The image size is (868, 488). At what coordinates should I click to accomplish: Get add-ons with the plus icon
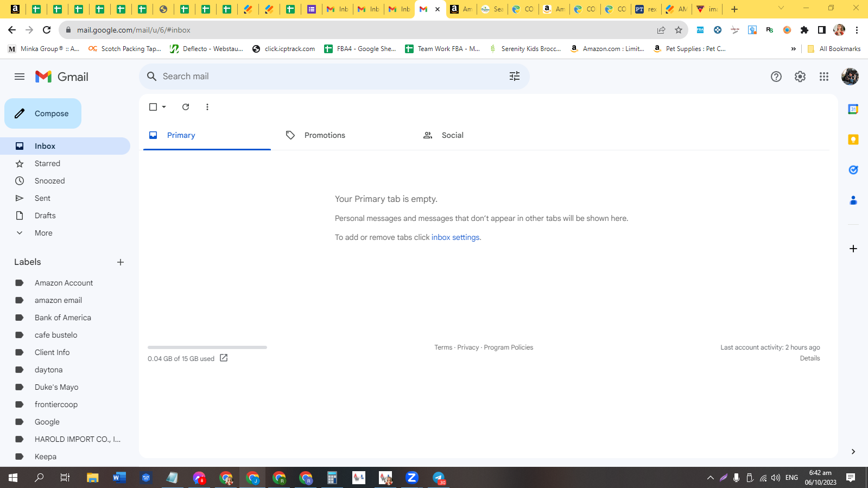(x=853, y=249)
